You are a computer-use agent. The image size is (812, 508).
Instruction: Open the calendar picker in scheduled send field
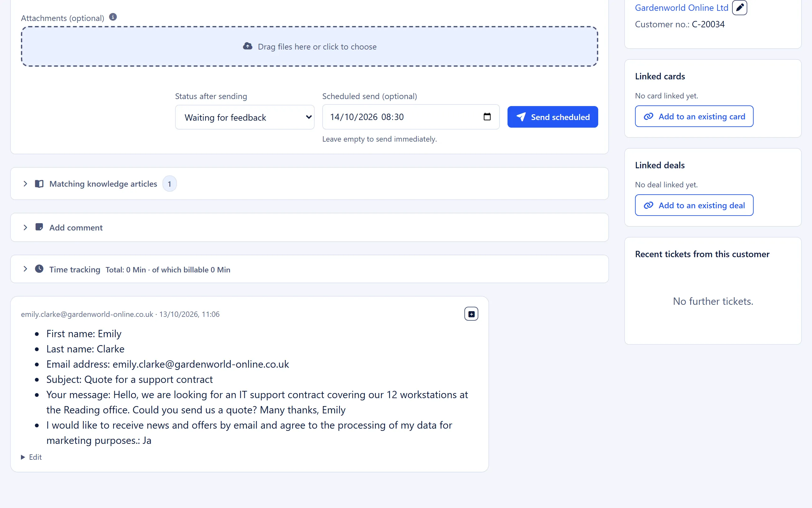(x=487, y=117)
